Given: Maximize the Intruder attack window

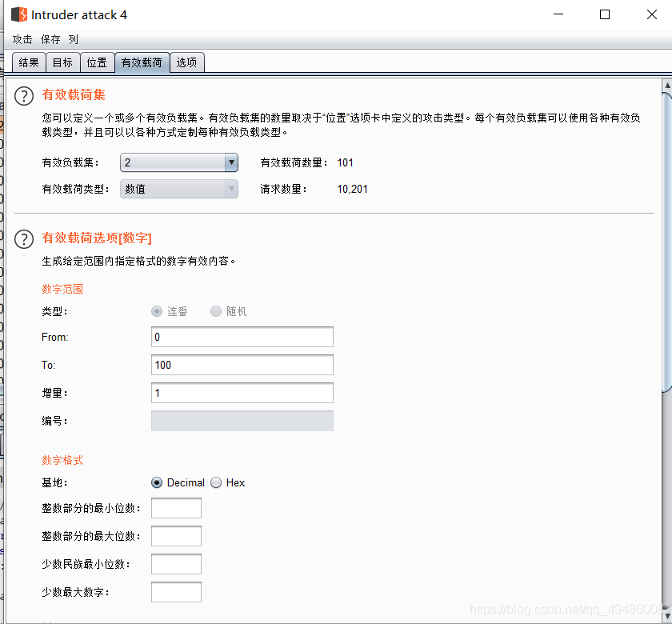Looking at the screenshot, I should 605,14.
